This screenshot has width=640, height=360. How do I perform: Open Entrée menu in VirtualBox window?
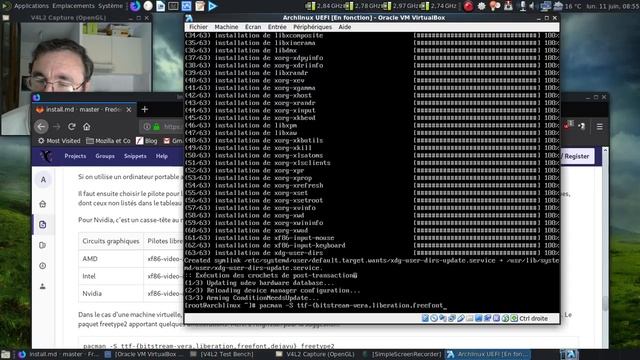point(277,27)
